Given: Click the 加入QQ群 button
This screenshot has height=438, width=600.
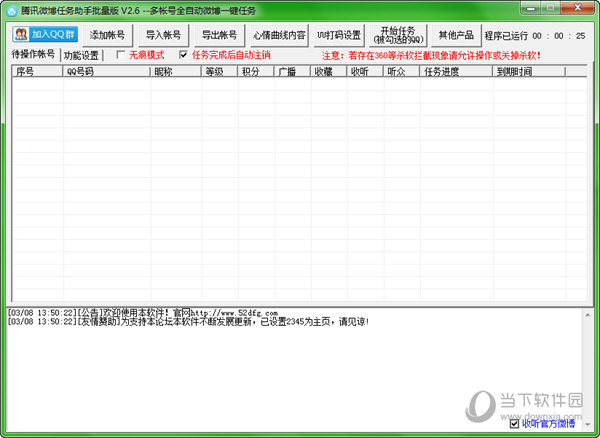Looking at the screenshot, I should (x=45, y=34).
